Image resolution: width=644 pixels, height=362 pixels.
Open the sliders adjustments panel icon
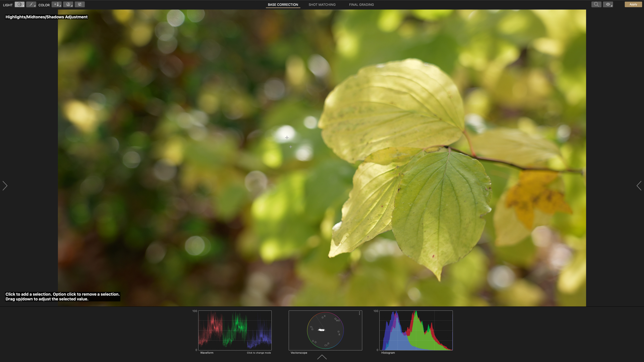79,5
